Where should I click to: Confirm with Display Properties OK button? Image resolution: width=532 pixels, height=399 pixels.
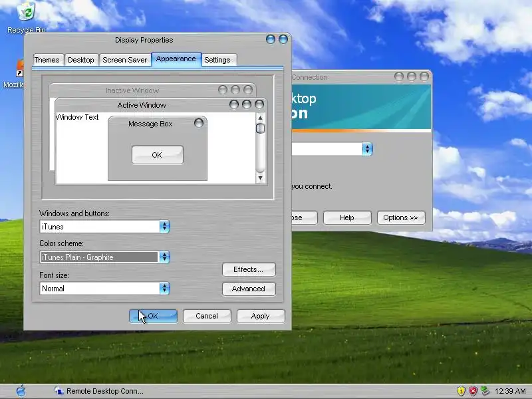pyautogui.click(x=153, y=317)
